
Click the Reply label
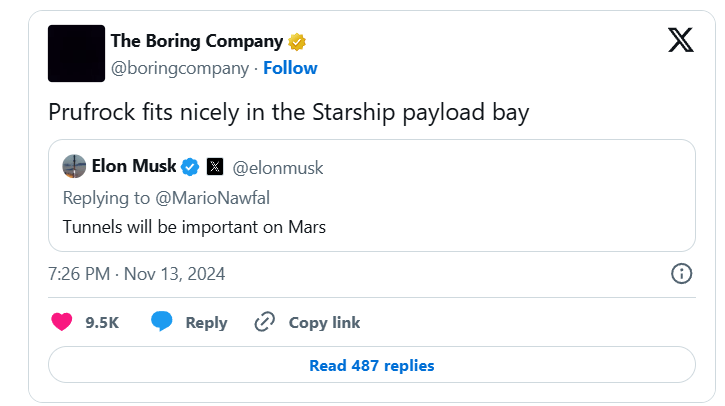coord(206,323)
